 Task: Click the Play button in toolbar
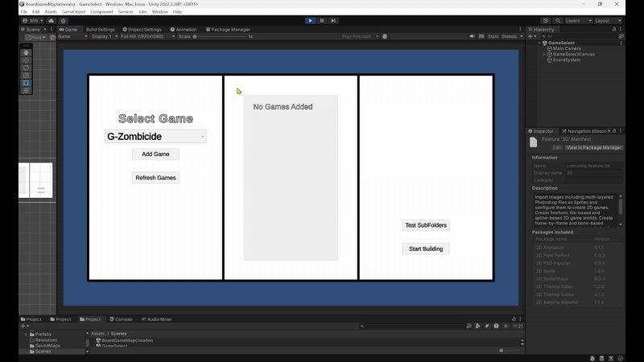coord(311,20)
